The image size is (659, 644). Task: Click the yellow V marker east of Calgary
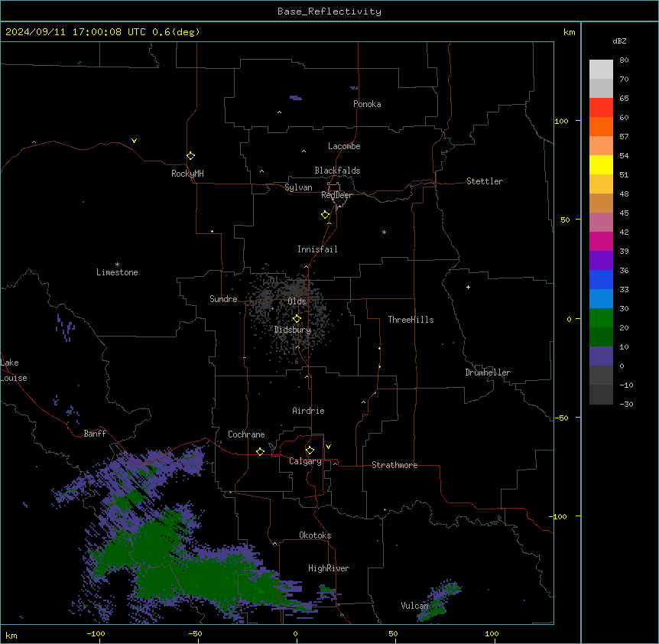(328, 447)
